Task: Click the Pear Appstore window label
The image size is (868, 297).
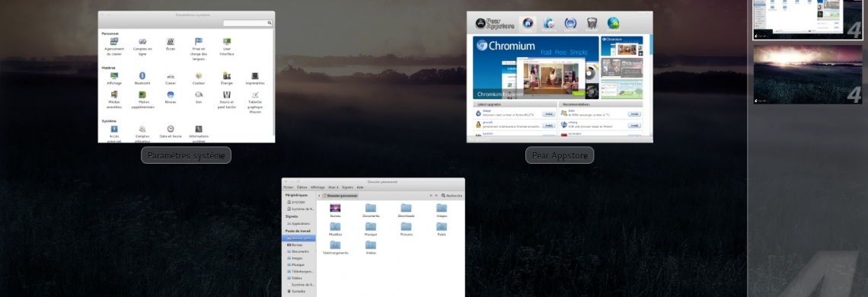Action: [560, 155]
